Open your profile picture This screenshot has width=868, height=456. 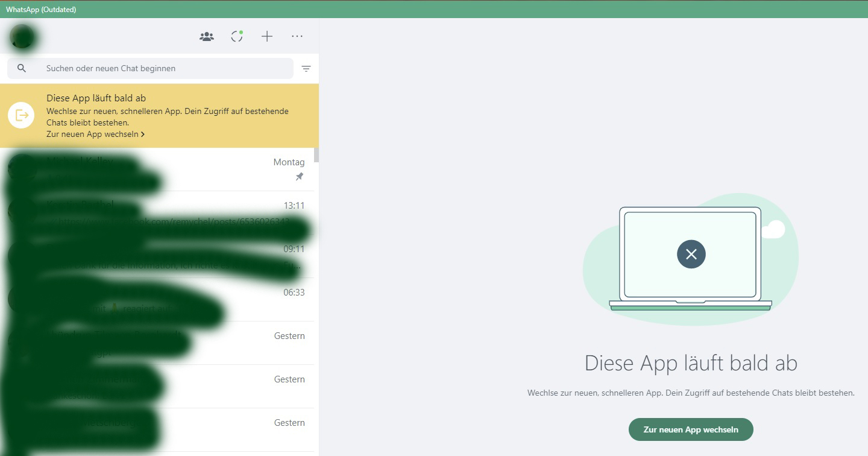pos(22,36)
